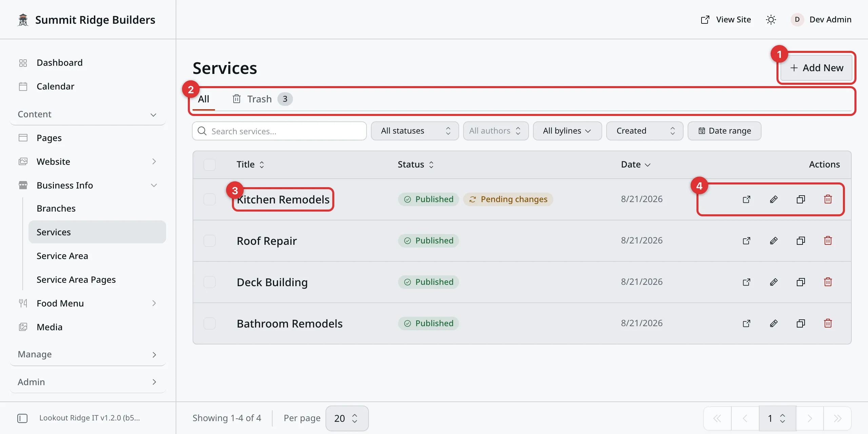Delete Bathroom Remodels with trash icon
This screenshot has height=434, width=868.
[x=828, y=323]
